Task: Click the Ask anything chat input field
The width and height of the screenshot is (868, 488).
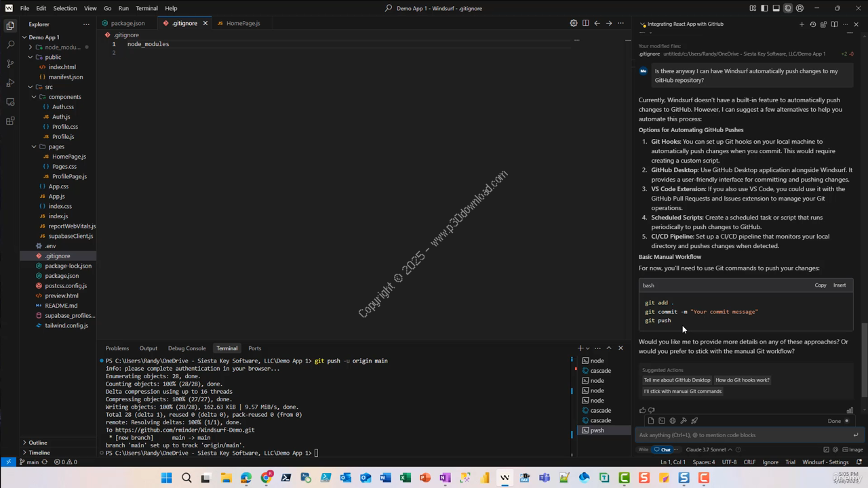Action: click(x=745, y=435)
